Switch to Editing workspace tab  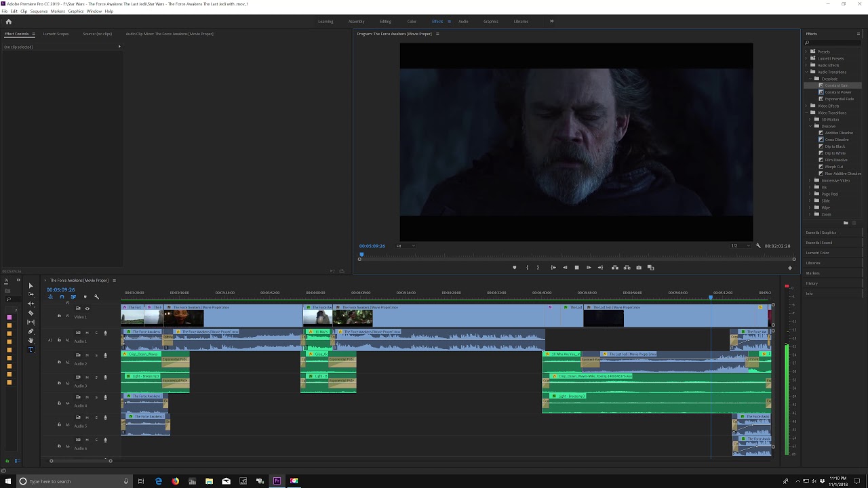coord(385,22)
